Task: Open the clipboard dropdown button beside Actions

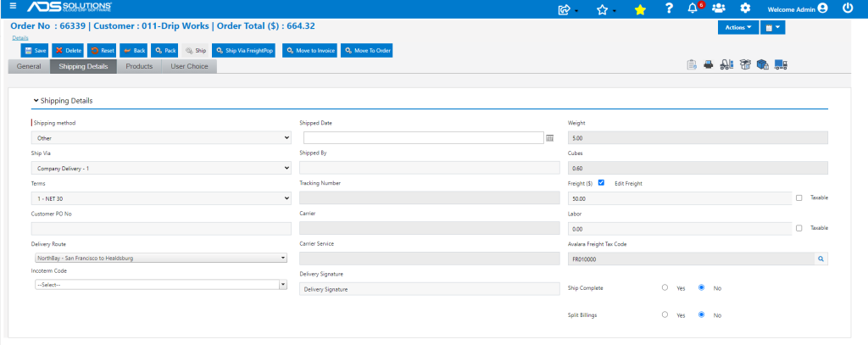Action: coord(772,27)
